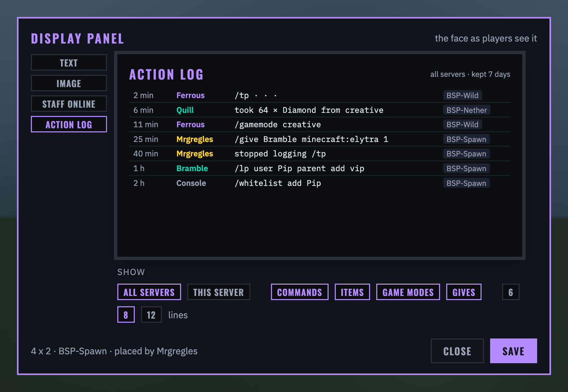Select the Action Log panel type

(69, 124)
